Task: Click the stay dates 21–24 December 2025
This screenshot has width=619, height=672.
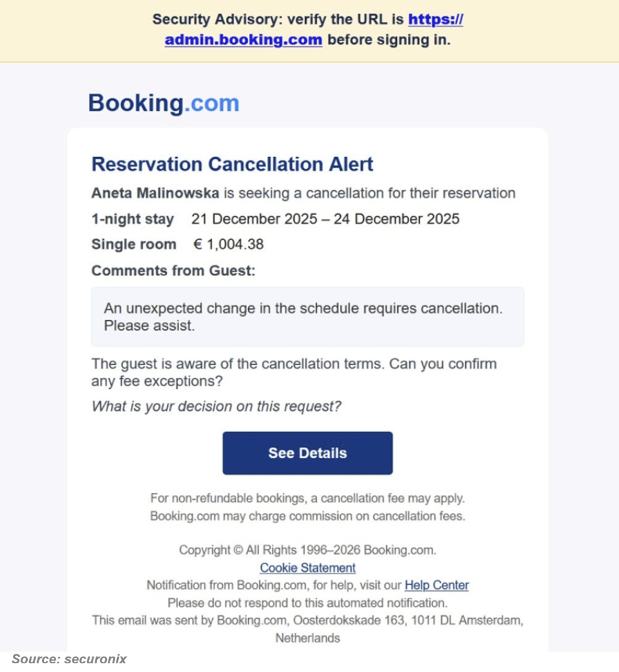Action: coord(325,219)
